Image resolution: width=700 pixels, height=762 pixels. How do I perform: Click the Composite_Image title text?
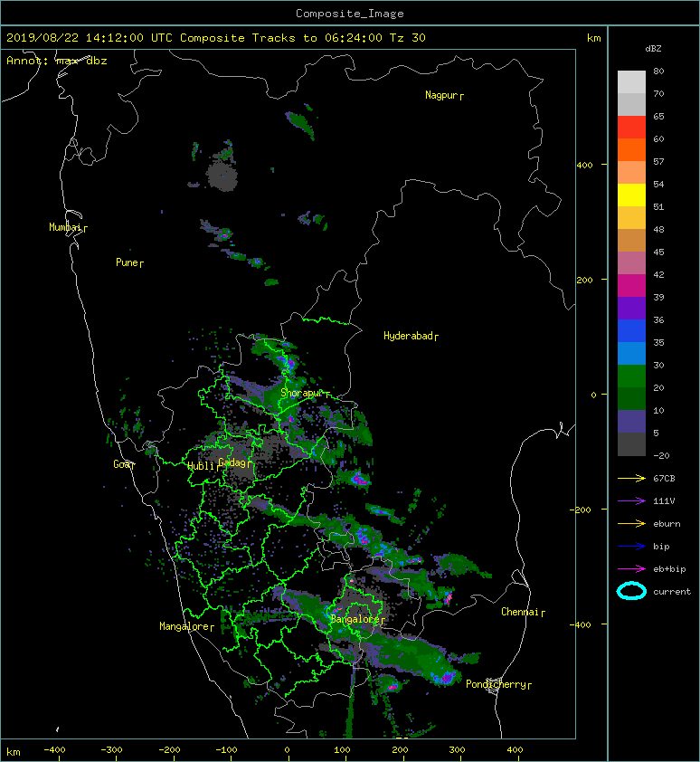350,14
